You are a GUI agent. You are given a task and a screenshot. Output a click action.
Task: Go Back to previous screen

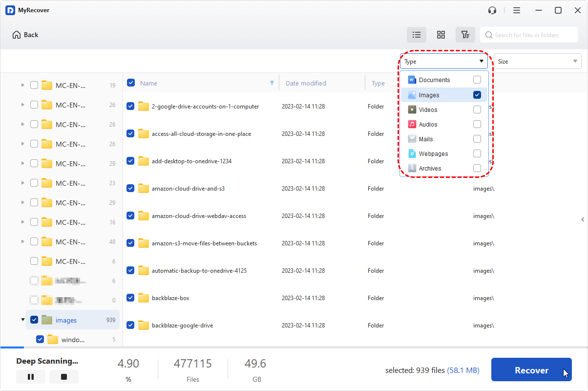(x=25, y=35)
